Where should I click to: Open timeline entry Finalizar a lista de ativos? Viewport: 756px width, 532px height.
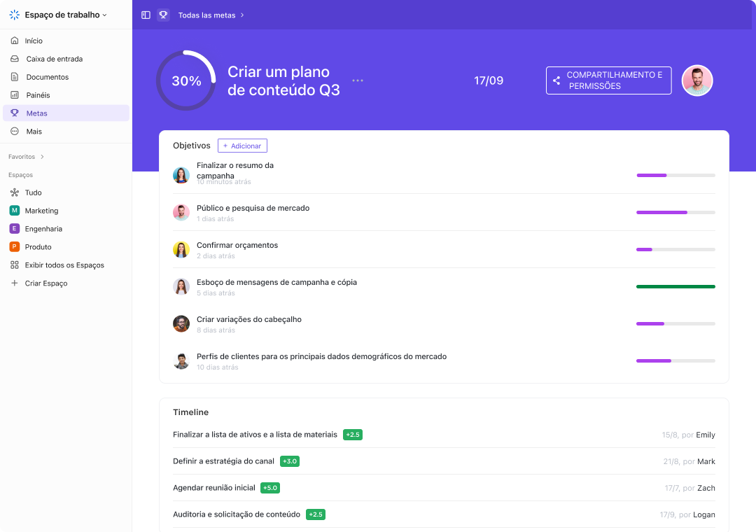tap(255, 435)
